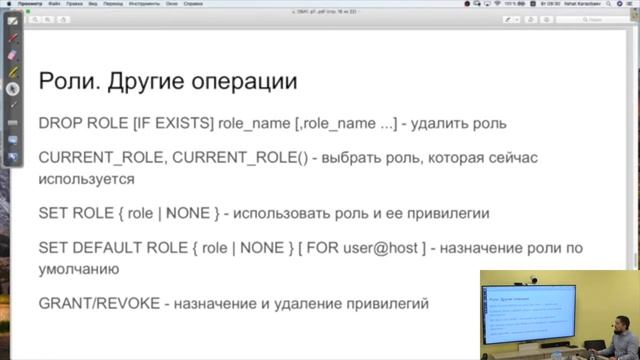
Task: Open the Окно menu
Action: (x=172, y=4)
